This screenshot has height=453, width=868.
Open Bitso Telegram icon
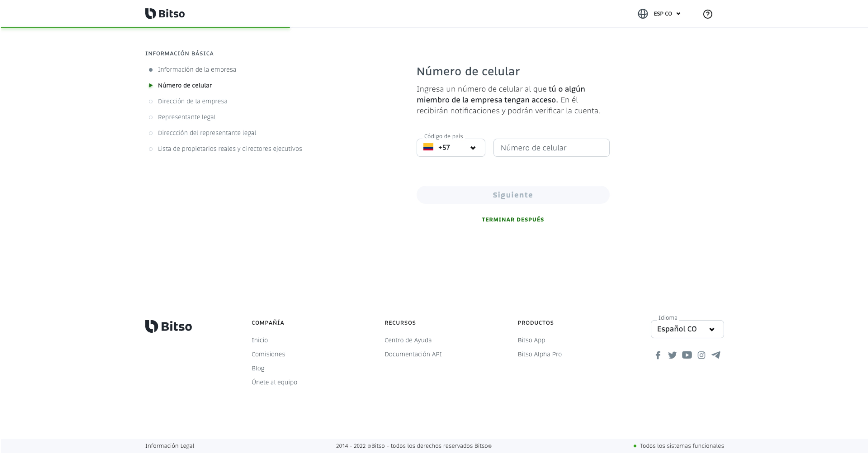(716, 355)
